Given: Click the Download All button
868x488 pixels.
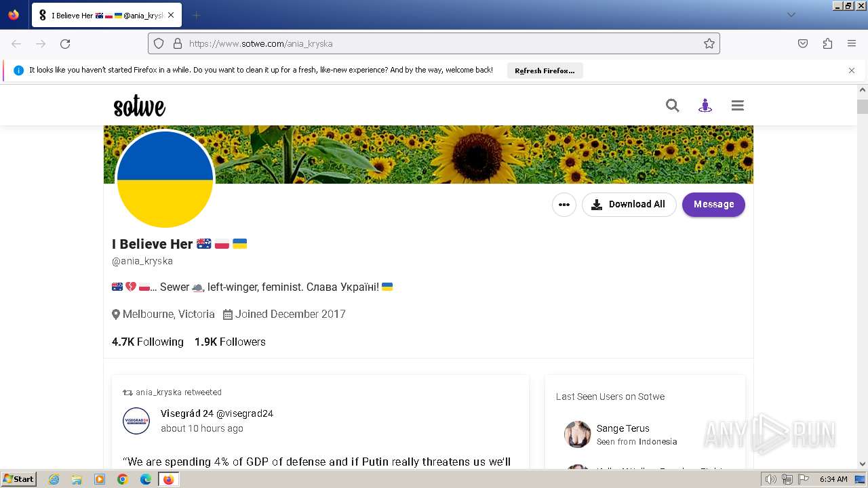Looking at the screenshot, I should point(629,204).
